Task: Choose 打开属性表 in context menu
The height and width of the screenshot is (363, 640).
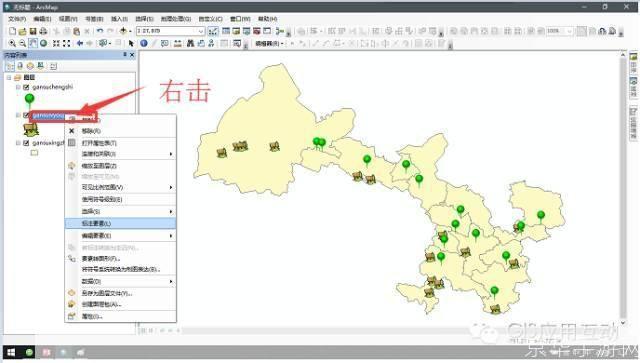Action: coord(120,143)
